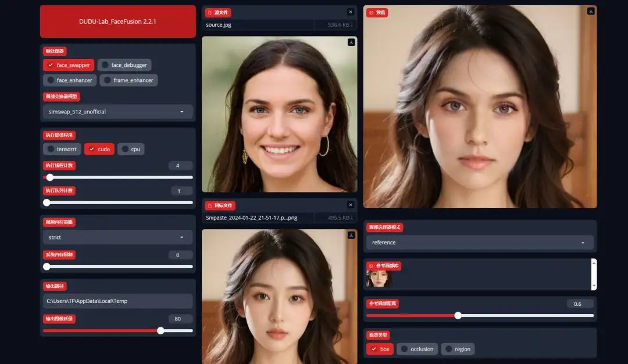Enable the face_swapper processor
Viewport: 628px width, 364px height.
[69, 65]
